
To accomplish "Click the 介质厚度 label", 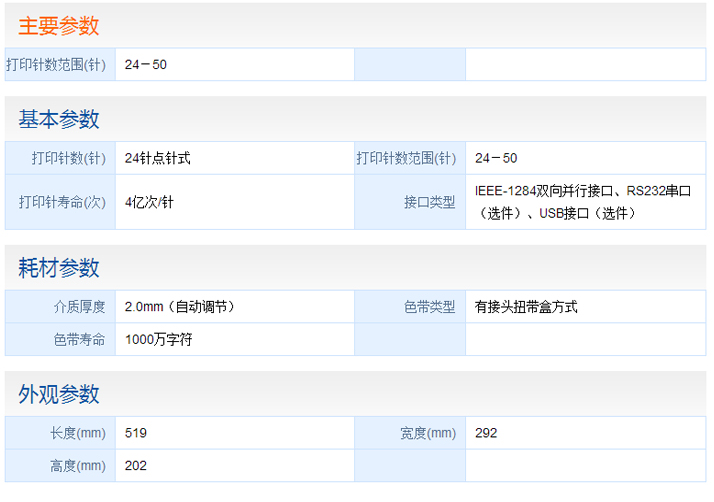I will pyautogui.click(x=79, y=307).
